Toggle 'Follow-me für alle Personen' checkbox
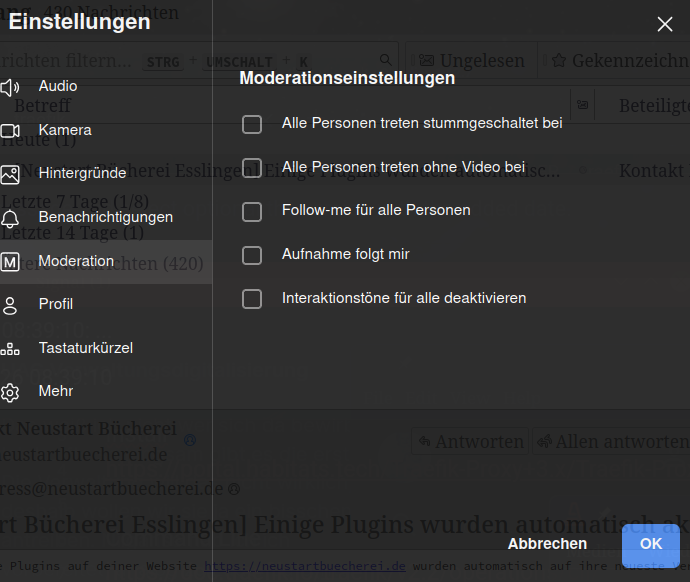Image resolution: width=690 pixels, height=582 pixels. [252, 211]
